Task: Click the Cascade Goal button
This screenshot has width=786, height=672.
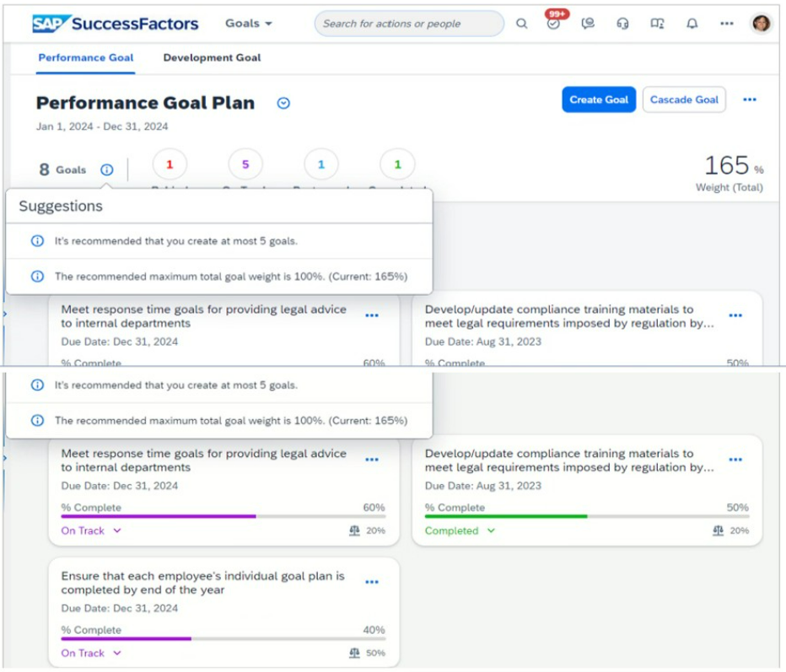Action: tap(683, 99)
